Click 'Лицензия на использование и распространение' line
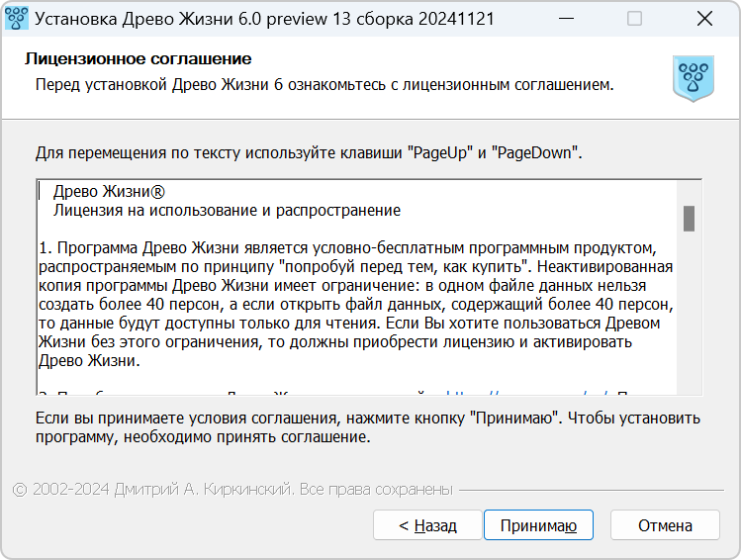 227,211
